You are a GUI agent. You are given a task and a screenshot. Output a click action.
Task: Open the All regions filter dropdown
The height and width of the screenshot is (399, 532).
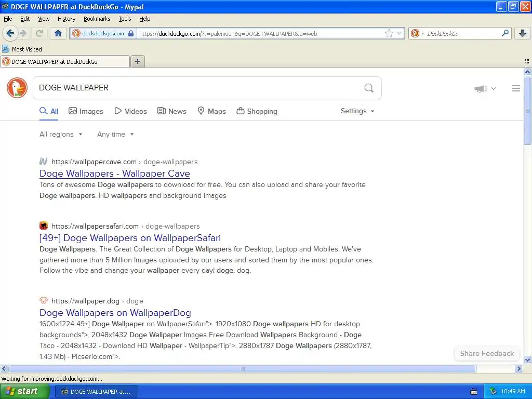[61, 135]
